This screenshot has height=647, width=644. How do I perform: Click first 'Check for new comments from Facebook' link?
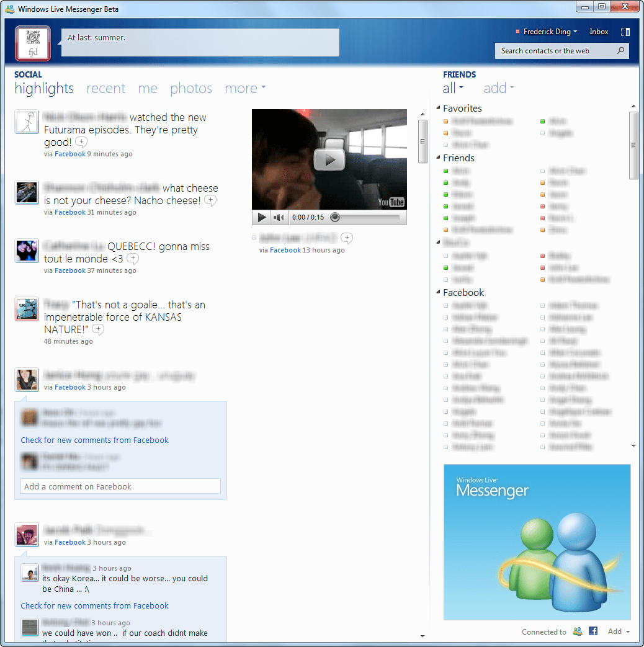click(x=94, y=440)
